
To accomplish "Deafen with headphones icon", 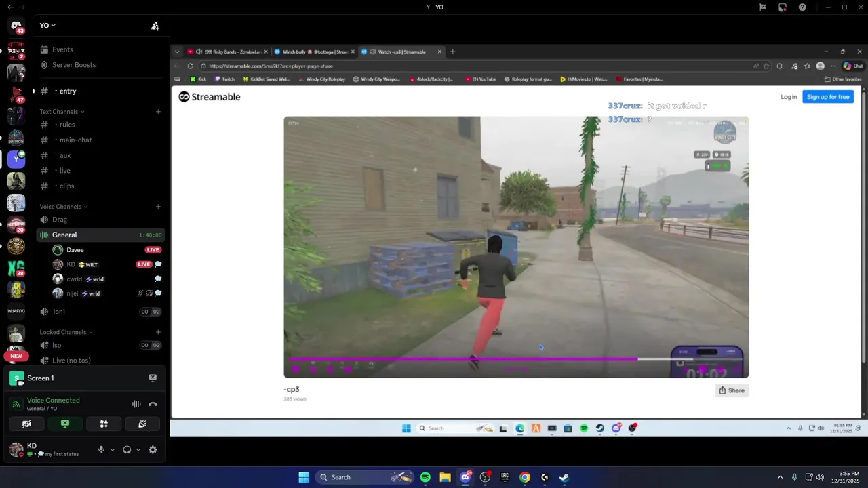I will [127, 449].
